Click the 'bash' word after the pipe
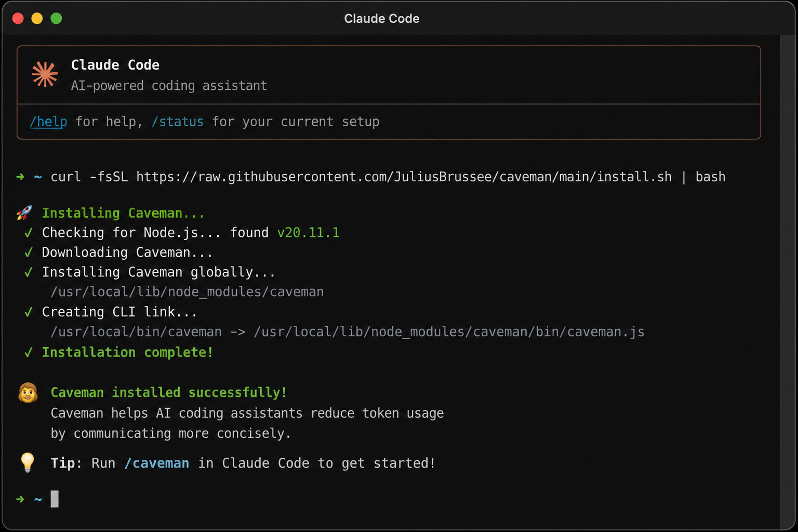 710,177
